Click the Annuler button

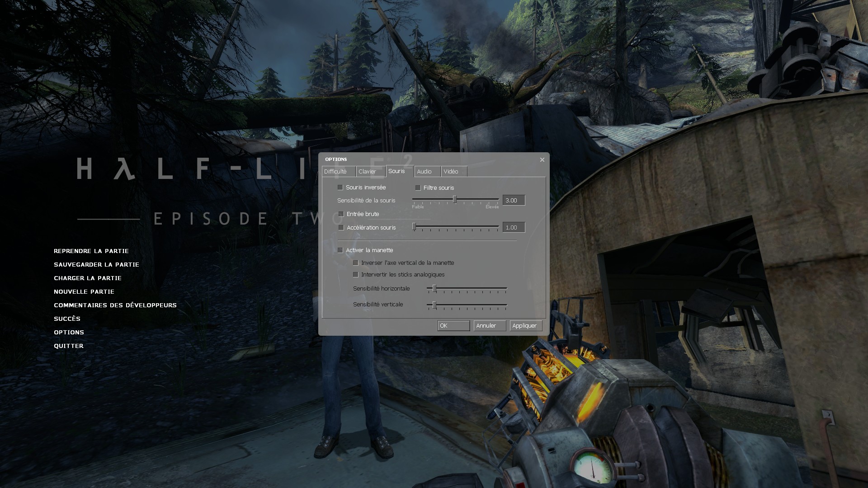pos(489,326)
